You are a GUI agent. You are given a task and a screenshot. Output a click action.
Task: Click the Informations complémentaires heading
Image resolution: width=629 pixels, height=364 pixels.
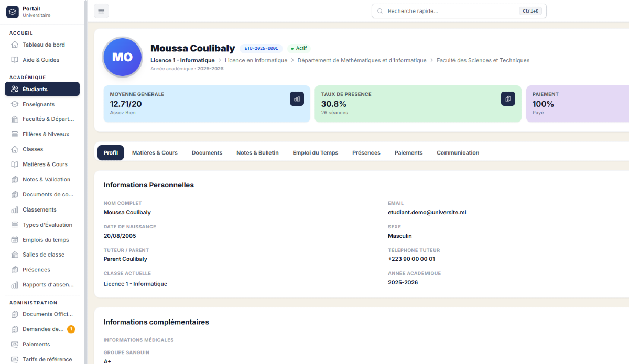coord(156,322)
